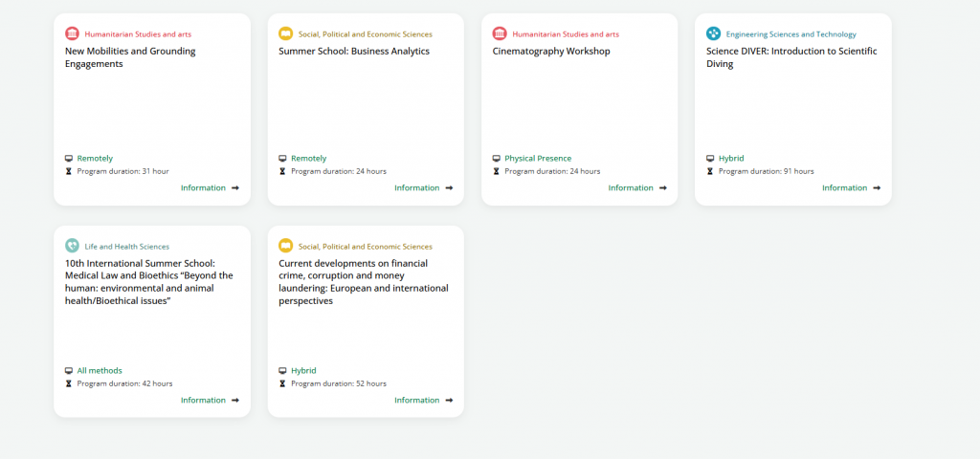
Task: Select the Life and Health Sciences category label
Action: coord(127,247)
